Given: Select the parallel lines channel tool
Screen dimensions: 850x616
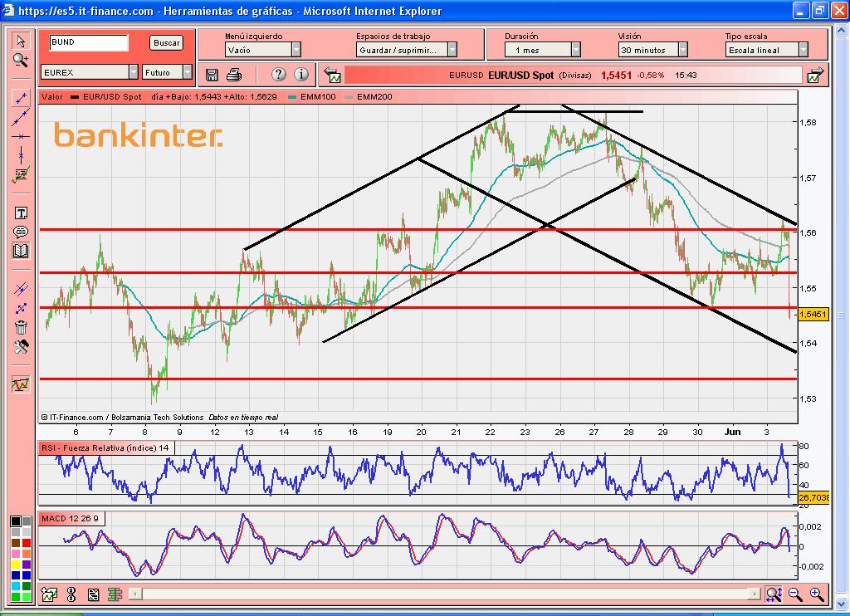Looking at the screenshot, I should pos(21,289).
